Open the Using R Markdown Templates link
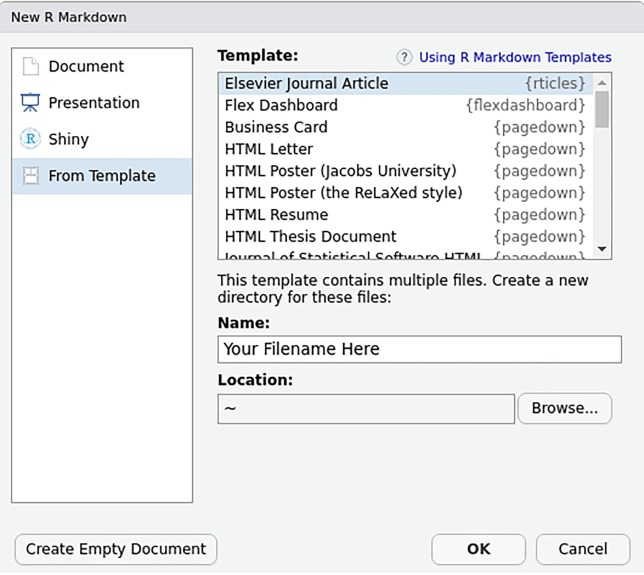This screenshot has width=644, height=575. 515,57
